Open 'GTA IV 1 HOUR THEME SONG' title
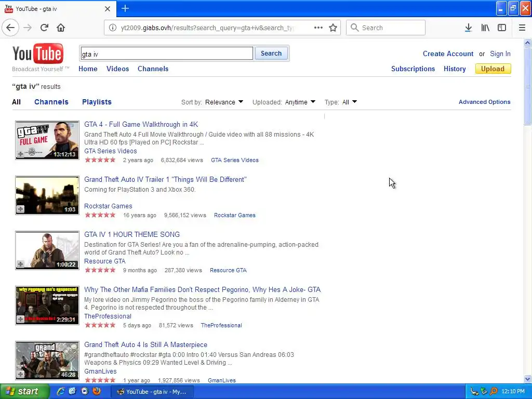The image size is (532, 399). (x=132, y=234)
